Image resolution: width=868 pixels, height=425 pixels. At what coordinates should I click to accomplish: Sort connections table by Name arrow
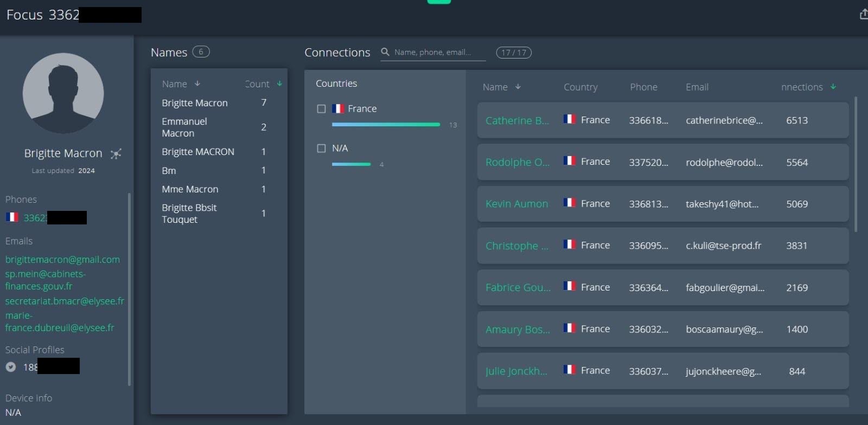[518, 87]
